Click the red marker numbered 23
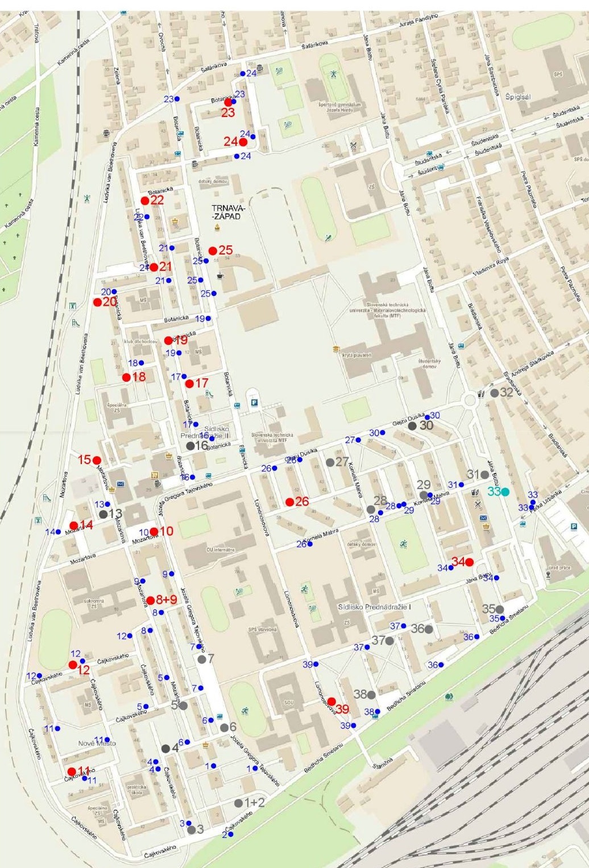 pos(228,102)
